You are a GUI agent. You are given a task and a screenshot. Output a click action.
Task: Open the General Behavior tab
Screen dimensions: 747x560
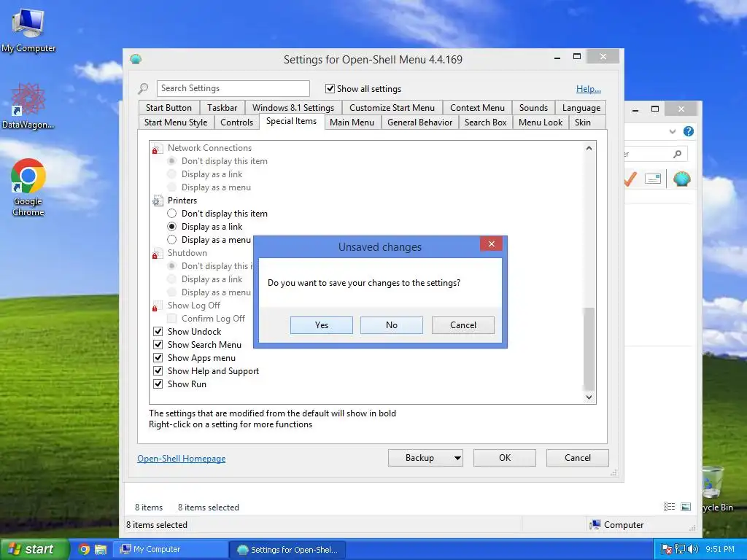tap(419, 122)
